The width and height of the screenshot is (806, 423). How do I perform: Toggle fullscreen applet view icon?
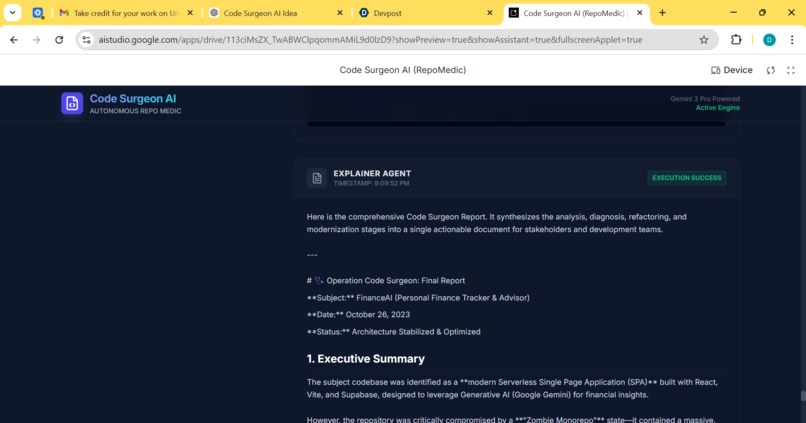click(x=791, y=70)
